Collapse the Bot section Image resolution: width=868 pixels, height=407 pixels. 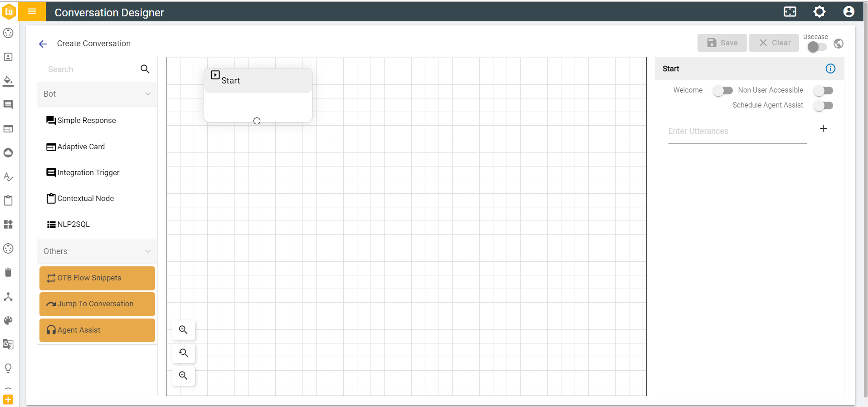tap(97, 94)
